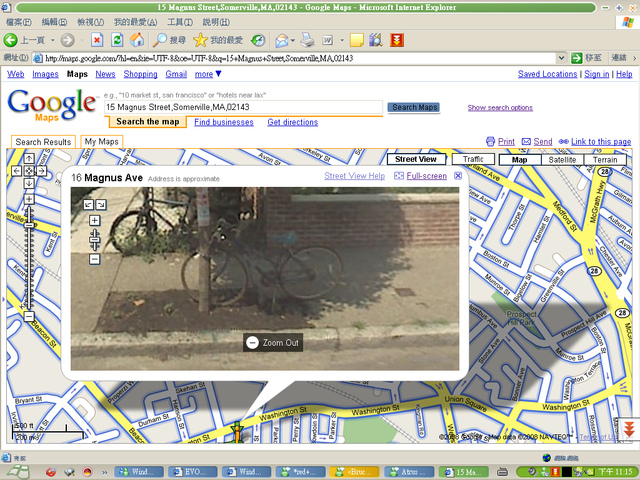Click the red download arrow toolbar icon

pos(397,40)
